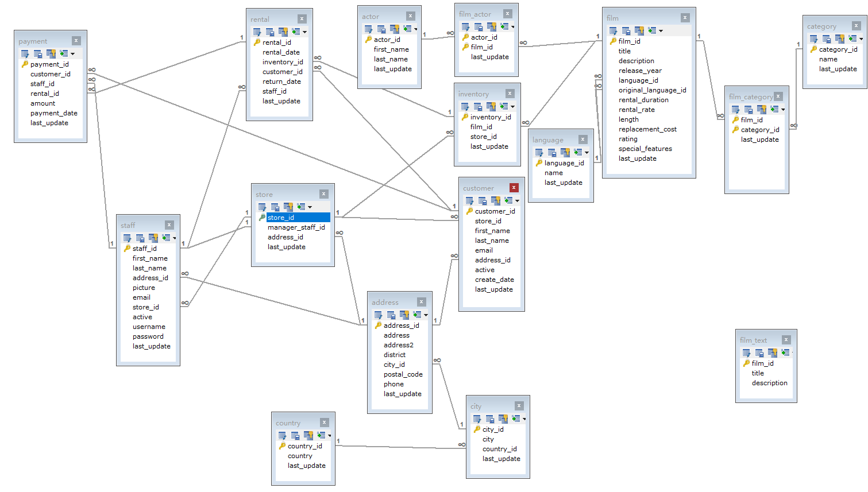This screenshot has width=868, height=492.
Task: Click the green-arrow table icon in country table
Action: [x=321, y=436]
